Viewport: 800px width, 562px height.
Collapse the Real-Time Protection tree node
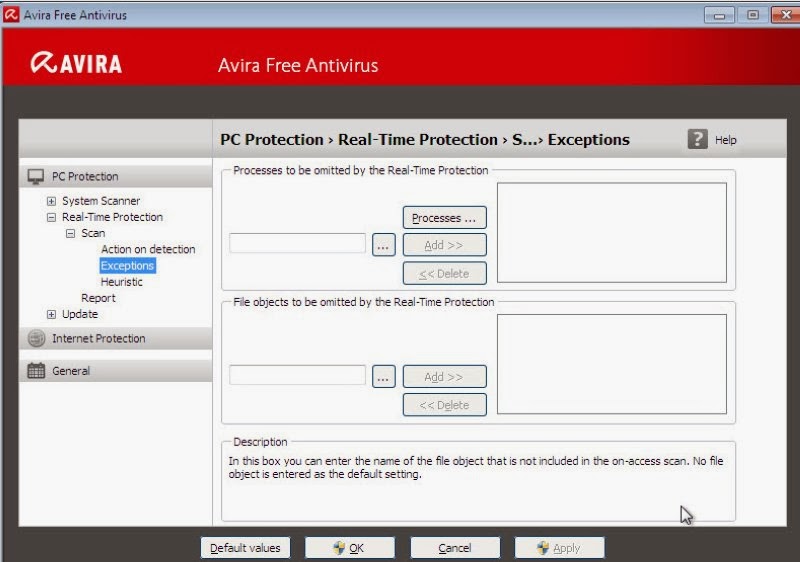pyautogui.click(x=52, y=217)
